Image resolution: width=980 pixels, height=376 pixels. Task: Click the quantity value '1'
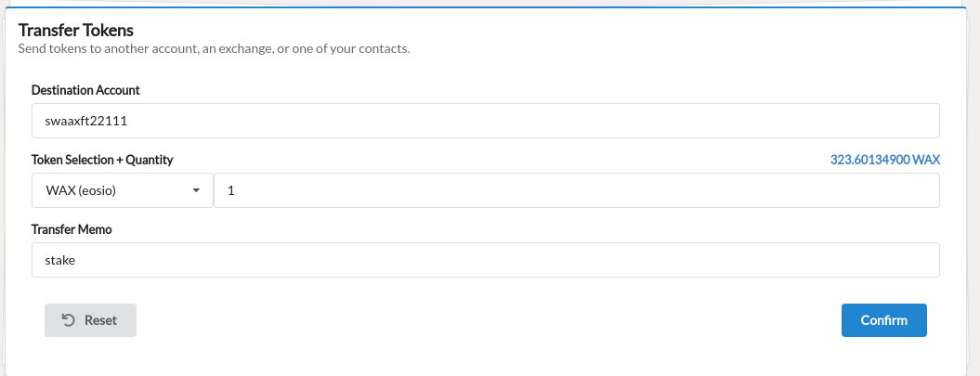(x=230, y=191)
